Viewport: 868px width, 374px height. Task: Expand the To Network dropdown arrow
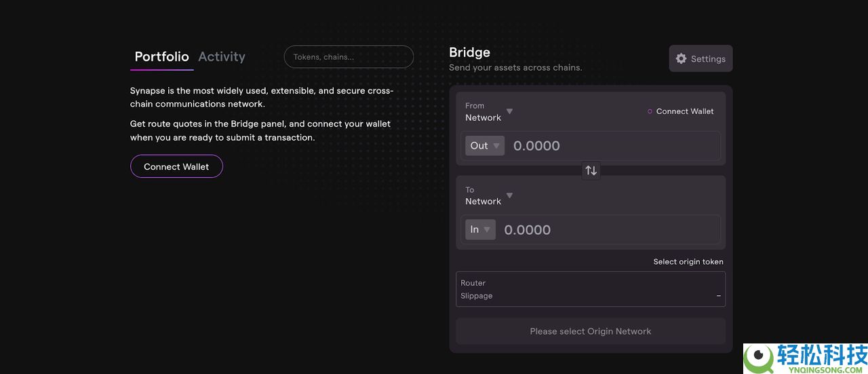(510, 195)
